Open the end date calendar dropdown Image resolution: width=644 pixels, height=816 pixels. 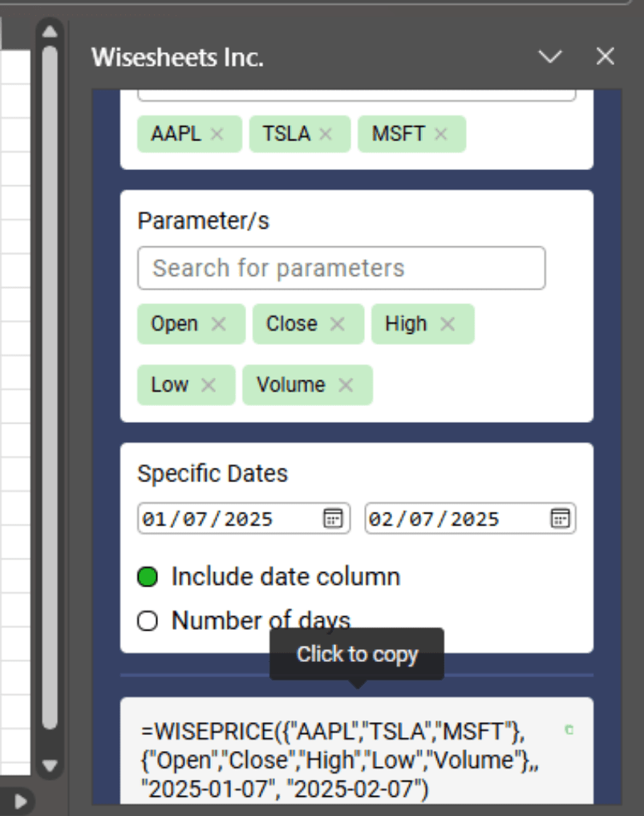tap(562, 518)
